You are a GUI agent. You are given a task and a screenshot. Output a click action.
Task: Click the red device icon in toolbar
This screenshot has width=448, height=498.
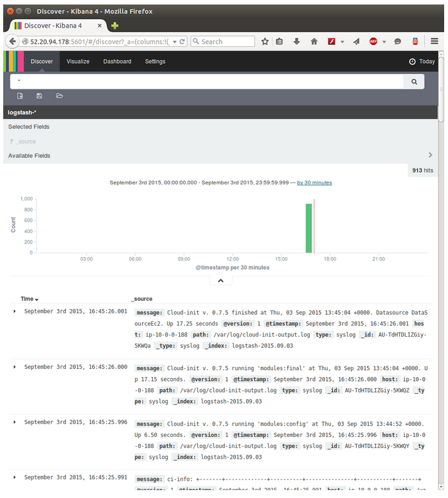[415, 41]
